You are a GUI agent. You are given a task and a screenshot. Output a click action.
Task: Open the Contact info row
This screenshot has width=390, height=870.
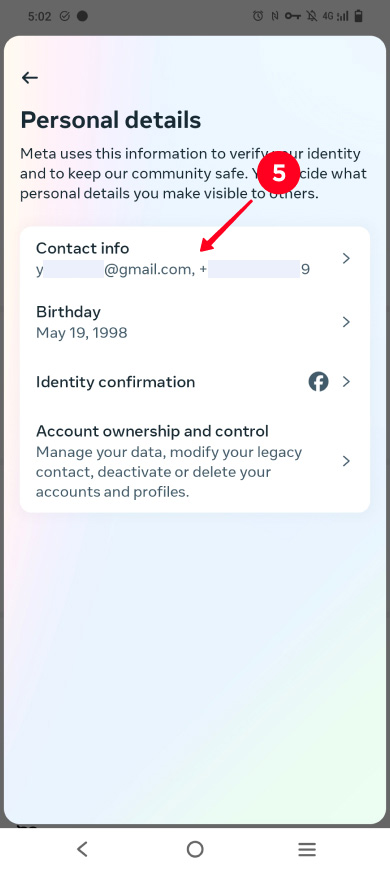pyautogui.click(x=195, y=259)
